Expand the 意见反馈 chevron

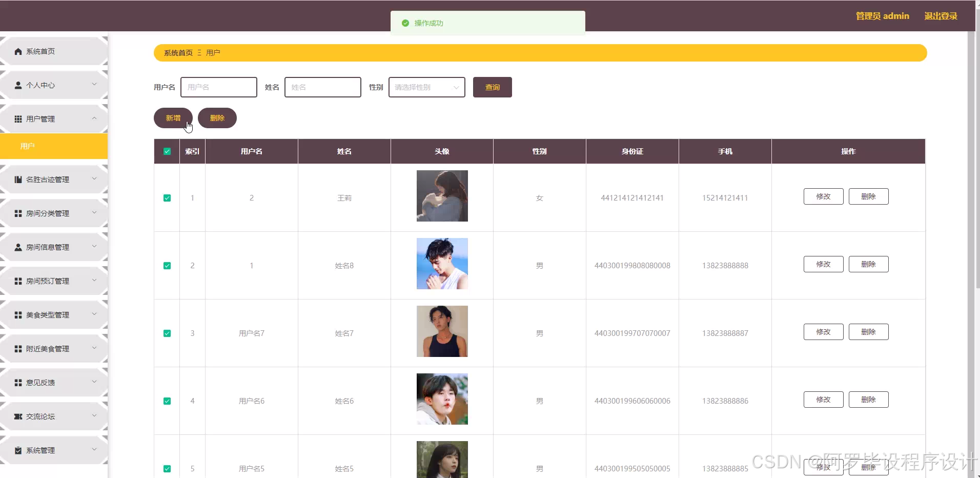(x=94, y=382)
